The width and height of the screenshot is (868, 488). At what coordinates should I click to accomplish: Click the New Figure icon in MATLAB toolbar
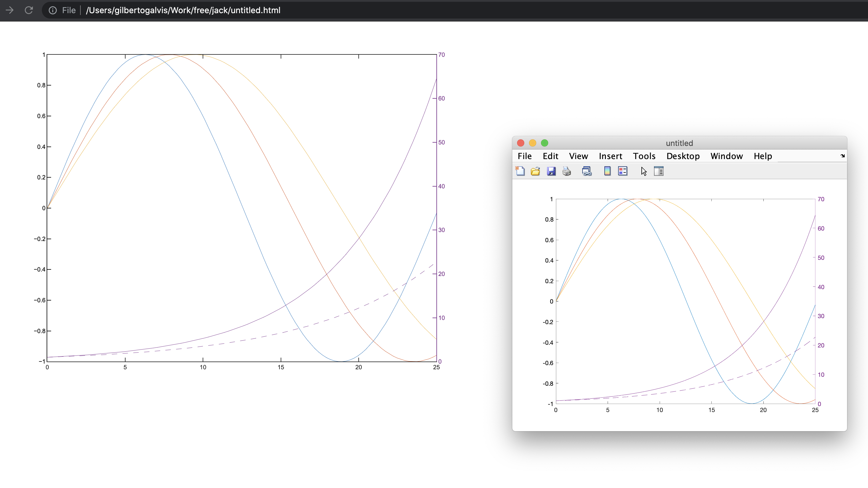coord(520,171)
